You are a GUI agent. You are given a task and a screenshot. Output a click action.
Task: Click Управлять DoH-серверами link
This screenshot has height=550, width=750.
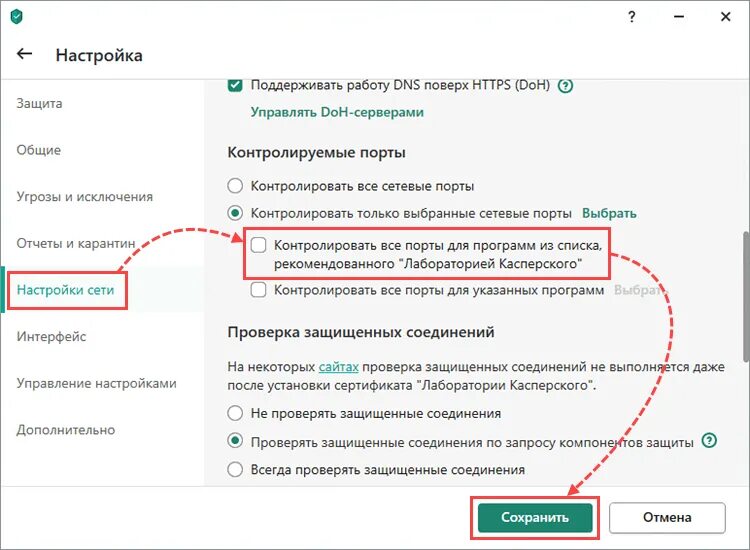[x=337, y=112]
